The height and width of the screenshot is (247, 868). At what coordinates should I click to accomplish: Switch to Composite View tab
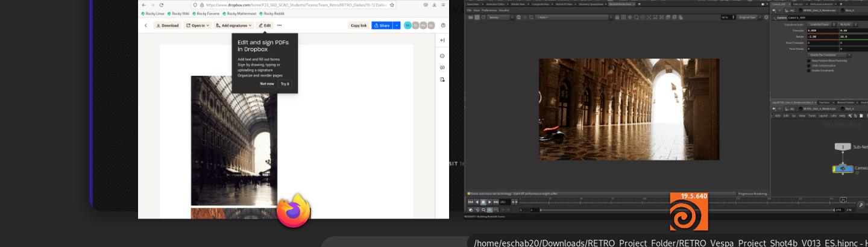pos(541,4)
